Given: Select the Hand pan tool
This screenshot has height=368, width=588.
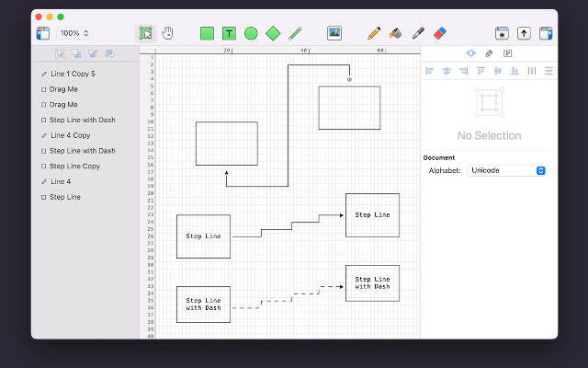Looking at the screenshot, I should (x=167, y=33).
